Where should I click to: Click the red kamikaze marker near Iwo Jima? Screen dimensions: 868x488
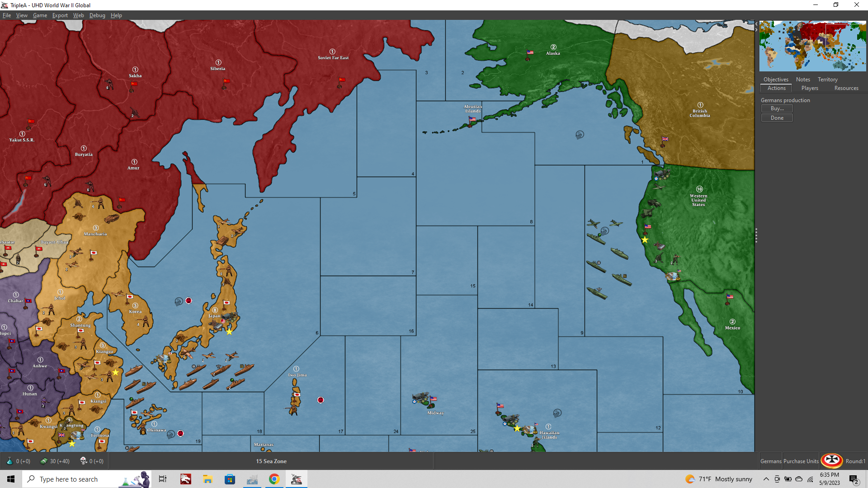(321, 400)
